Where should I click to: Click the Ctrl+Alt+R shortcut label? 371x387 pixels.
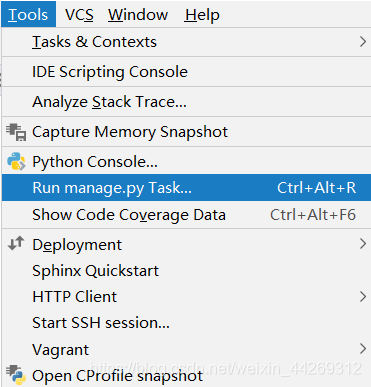click(317, 188)
